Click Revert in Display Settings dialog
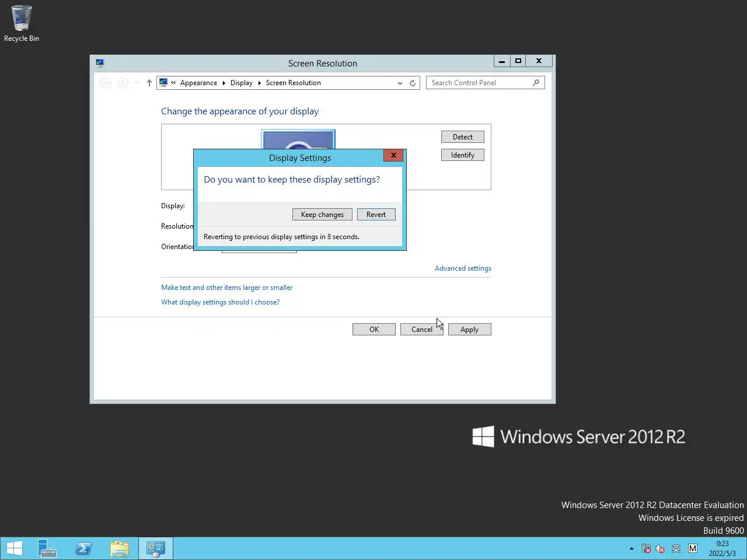 376,215
